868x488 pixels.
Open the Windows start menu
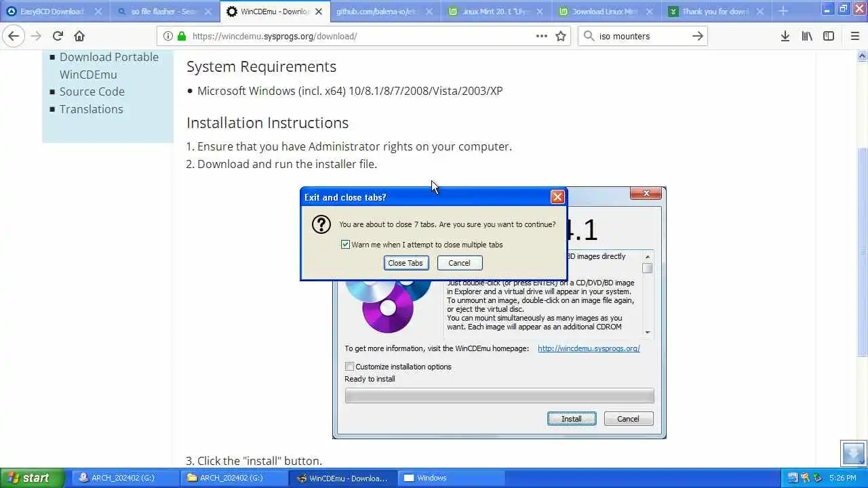coord(33,478)
